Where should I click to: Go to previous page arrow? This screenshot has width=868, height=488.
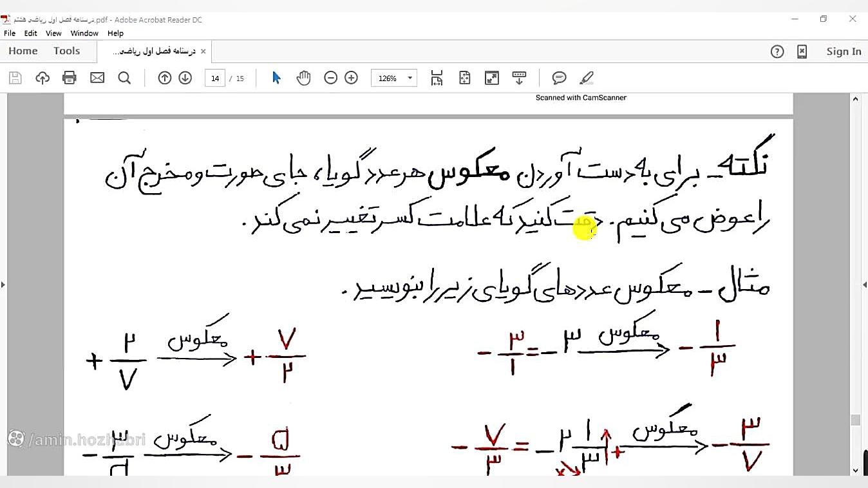tap(165, 78)
